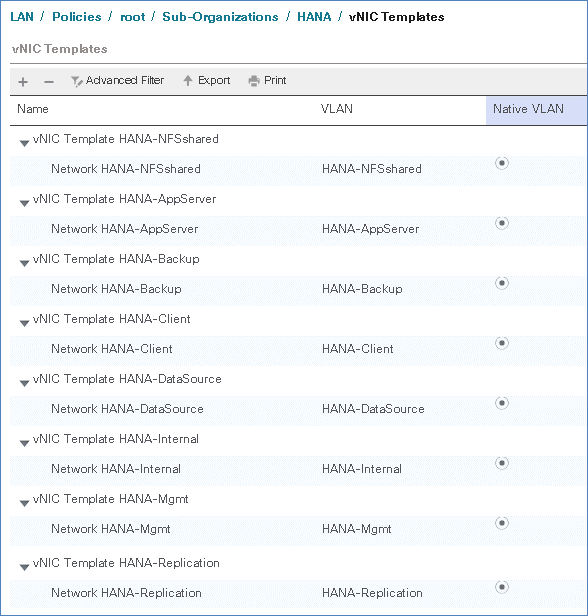Viewport: 588px width, 616px height.
Task: Open the Advanced Filter funnel icon
Action: coord(77,81)
